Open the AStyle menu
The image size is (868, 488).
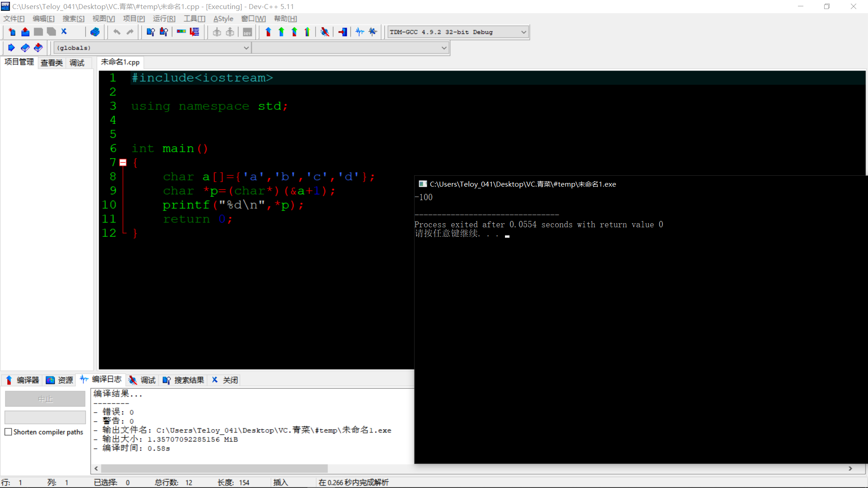223,19
